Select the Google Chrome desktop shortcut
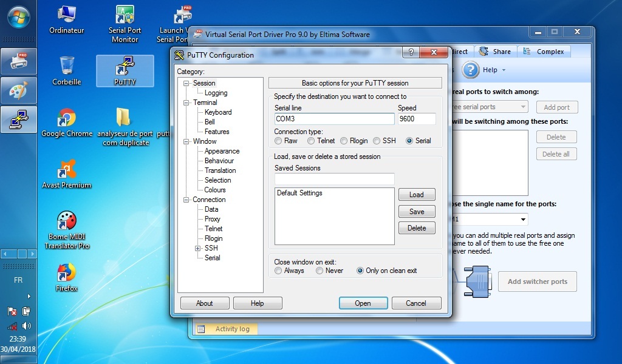This screenshot has height=364, width=622. point(67,123)
